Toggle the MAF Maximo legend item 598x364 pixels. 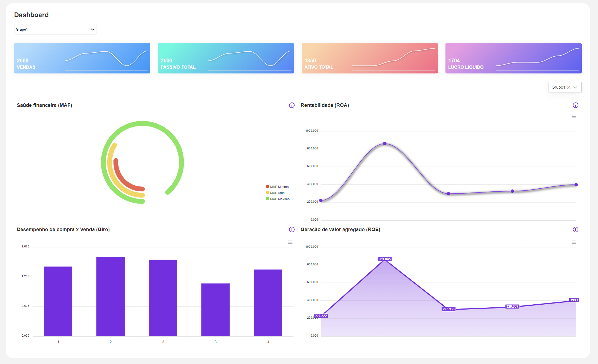click(278, 199)
